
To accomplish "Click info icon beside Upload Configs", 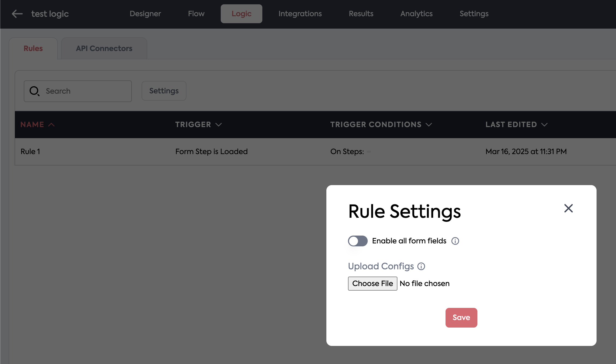I will (421, 266).
